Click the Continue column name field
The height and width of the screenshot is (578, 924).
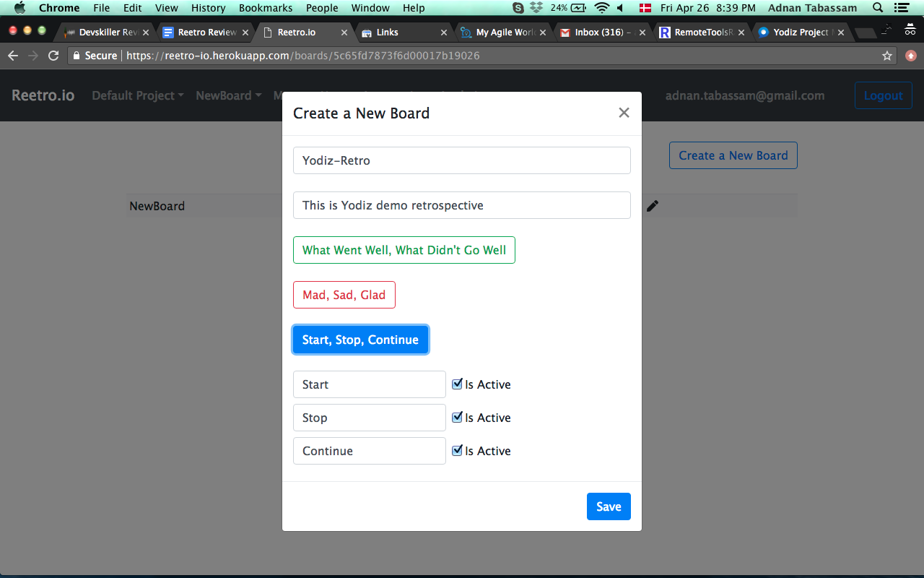[370, 451]
